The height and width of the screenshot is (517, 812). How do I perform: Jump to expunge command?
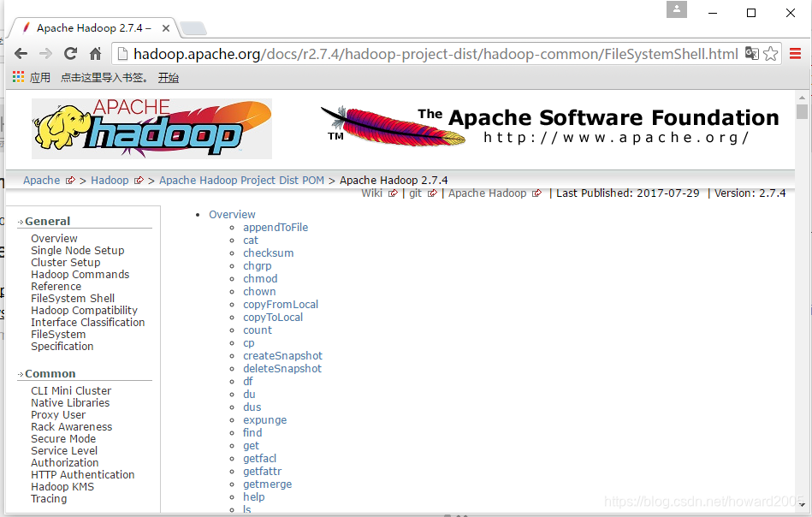point(264,420)
